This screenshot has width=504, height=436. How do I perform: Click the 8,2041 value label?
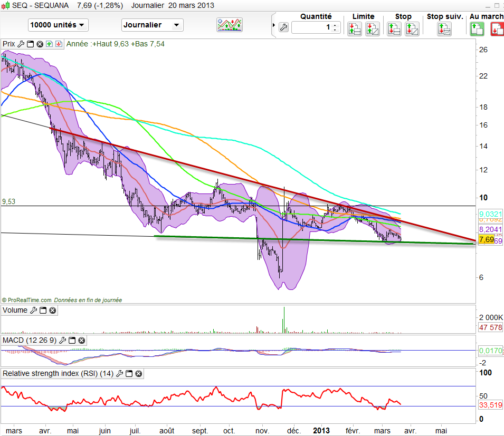(490, 229)
